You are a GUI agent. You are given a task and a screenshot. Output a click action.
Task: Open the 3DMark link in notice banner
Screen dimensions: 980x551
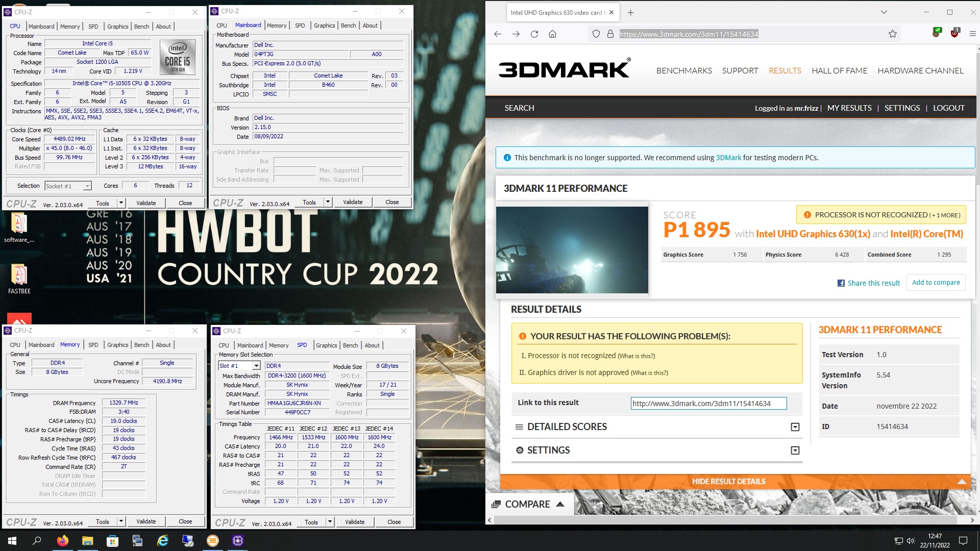[728, 158]
